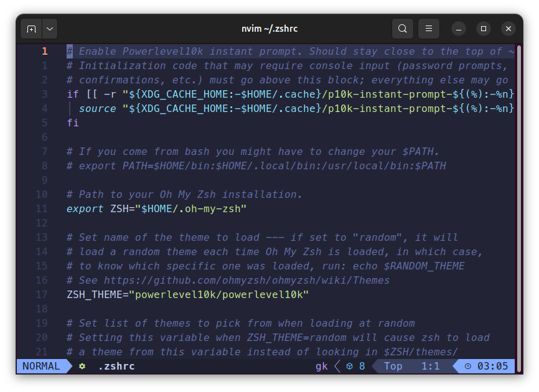Click the fi keyword closing the if block
This screenshot has width=539, height=392.
73,123
